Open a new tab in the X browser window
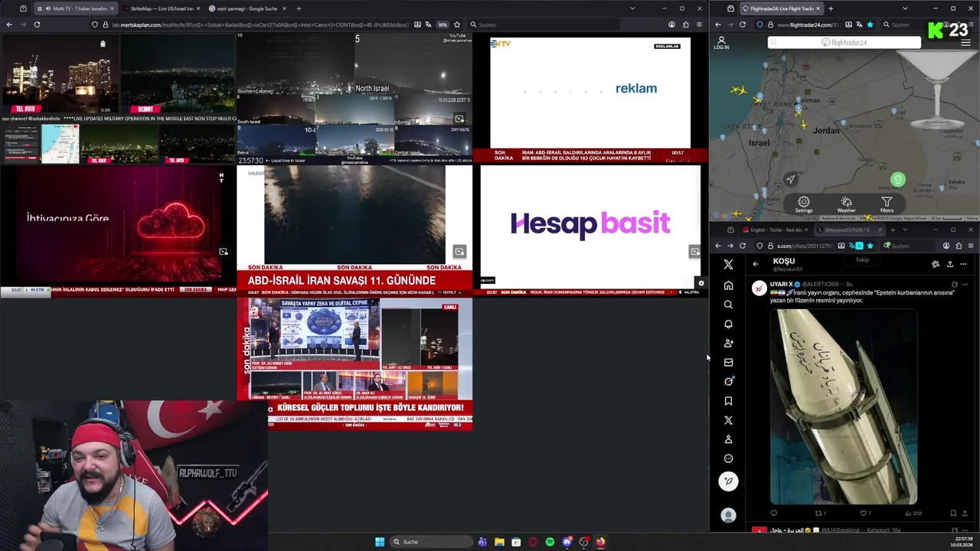The image size is (980, 551). (x=893, y=230)
